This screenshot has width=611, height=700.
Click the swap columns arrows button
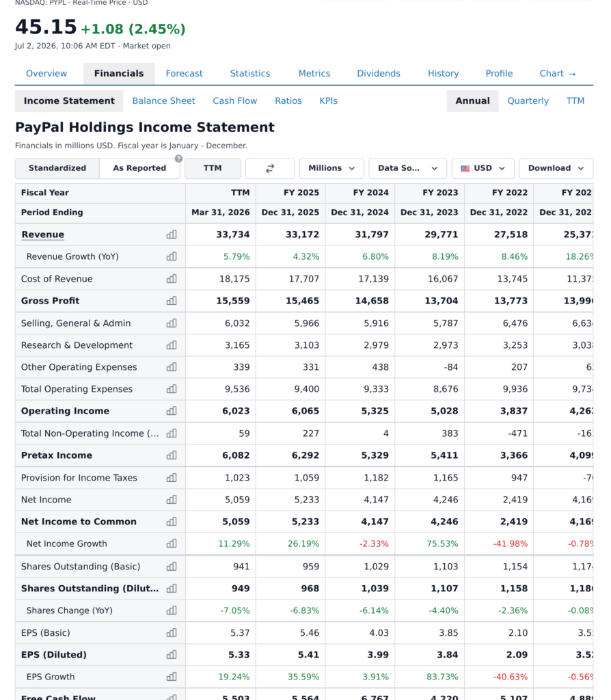(270, 168)
